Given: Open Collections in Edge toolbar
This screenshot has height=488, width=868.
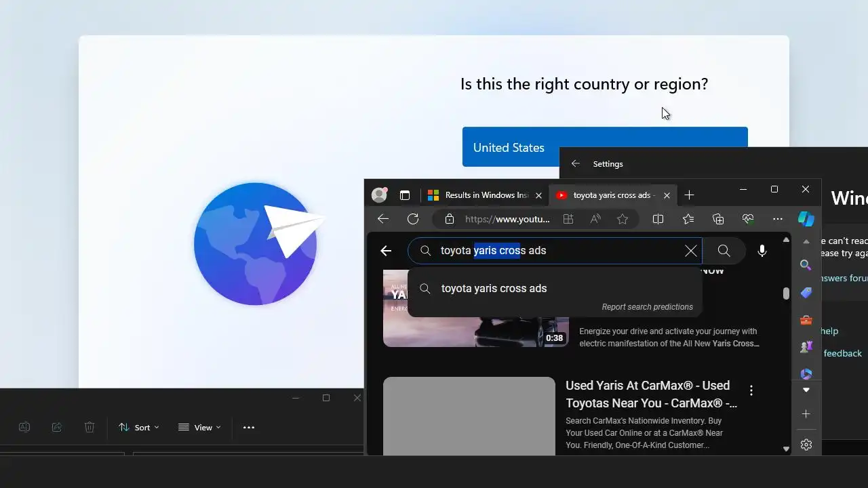Looking at the screenshot, I should 718,219.
